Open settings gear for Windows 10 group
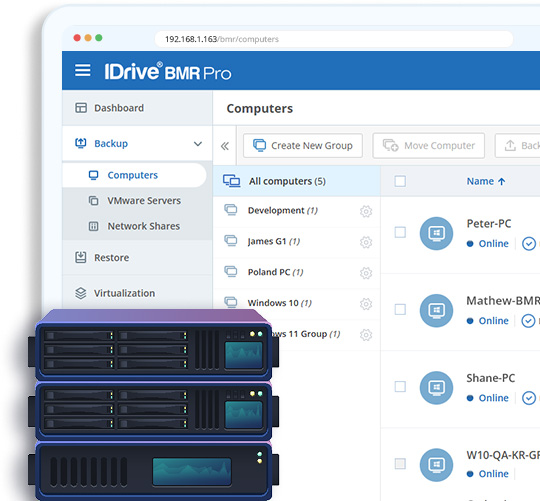Viewport: 540px width, 501px height. (366, 304)
